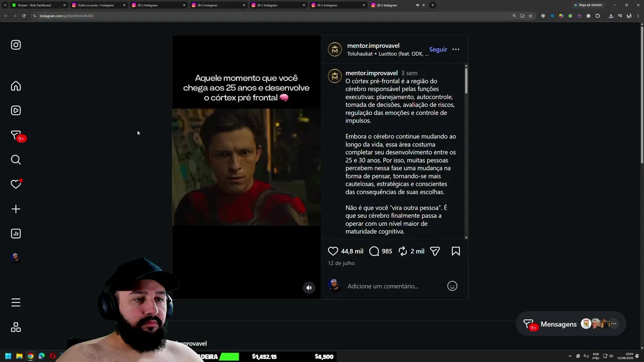Open the Windows Start menu
The image size is (644, 362).
(x=9, y=356)
